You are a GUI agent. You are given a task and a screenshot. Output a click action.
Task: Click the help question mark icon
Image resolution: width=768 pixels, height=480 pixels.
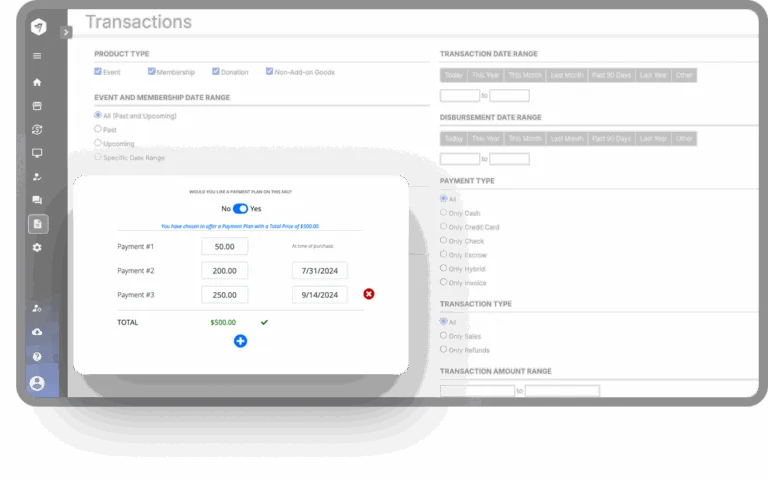(x=37, y=356)
